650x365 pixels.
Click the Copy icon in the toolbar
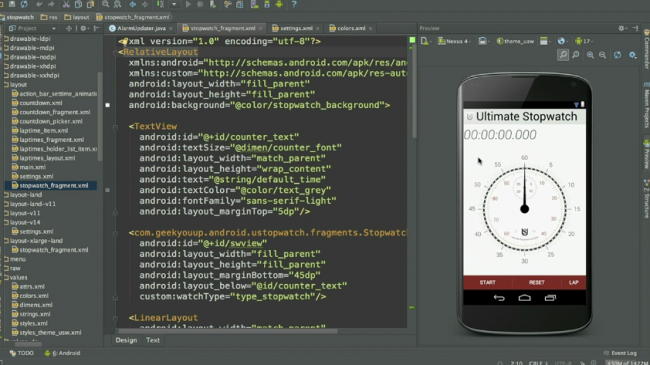(x=78, y=4)
